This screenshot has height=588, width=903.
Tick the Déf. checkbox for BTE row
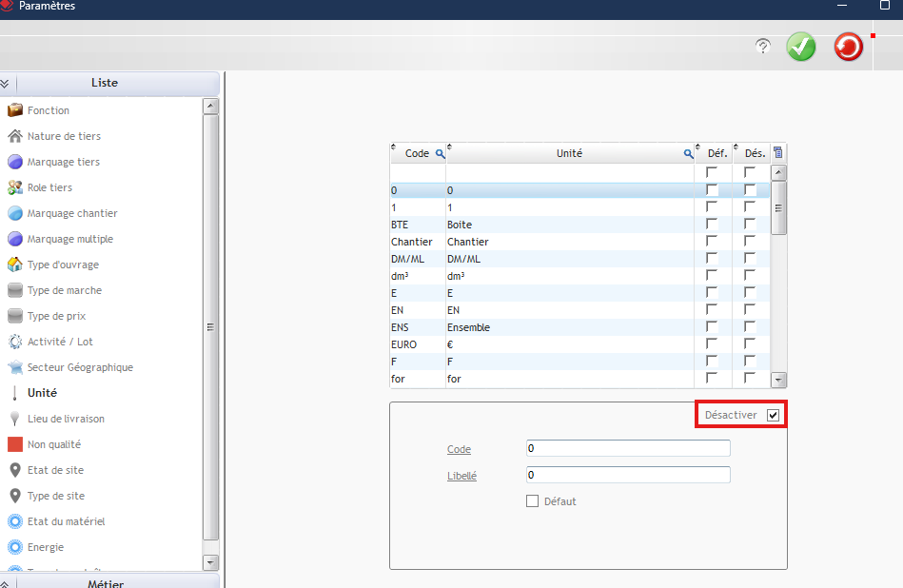point(712,225)
